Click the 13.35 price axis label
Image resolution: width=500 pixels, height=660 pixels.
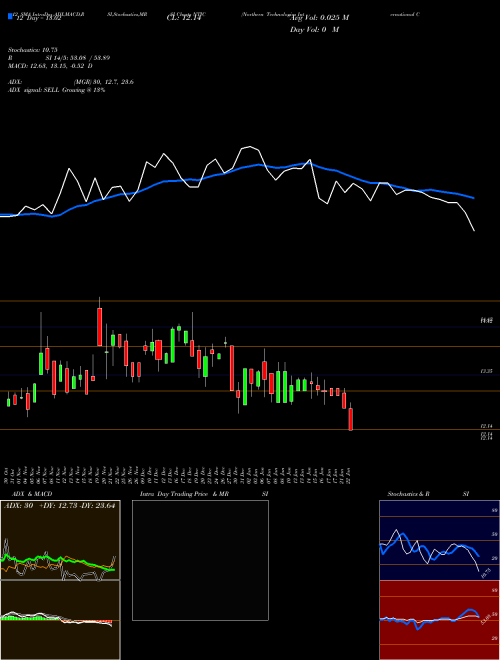(487, 371)
